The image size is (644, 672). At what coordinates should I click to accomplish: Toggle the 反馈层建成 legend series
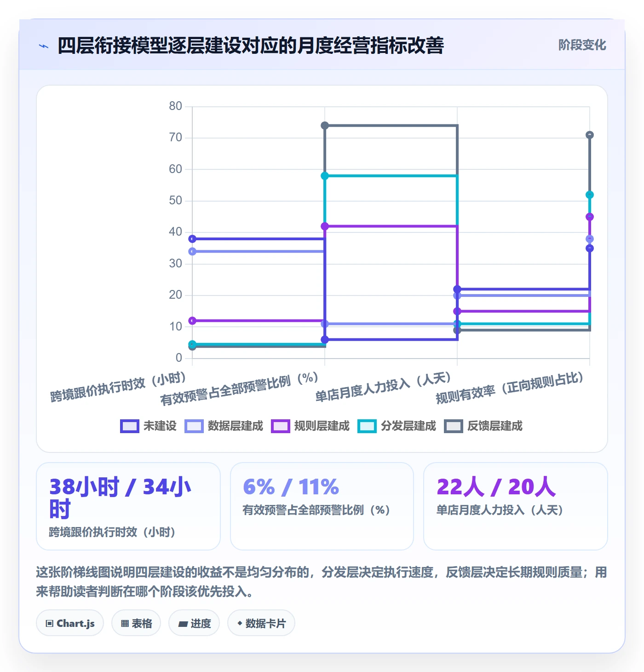tap(483, 426)
